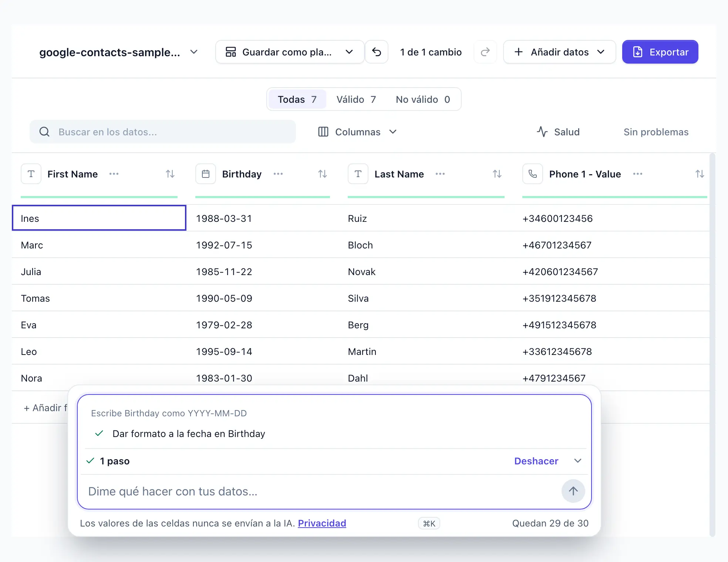
Task: Select the Novak last name cell
Action: tap(426, 271)
